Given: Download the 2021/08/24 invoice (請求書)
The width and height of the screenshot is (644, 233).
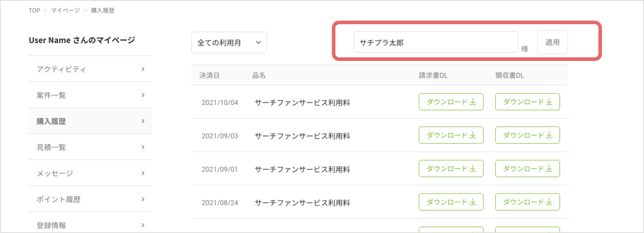Looking at the screenshot, I should [x=451, y=202].
